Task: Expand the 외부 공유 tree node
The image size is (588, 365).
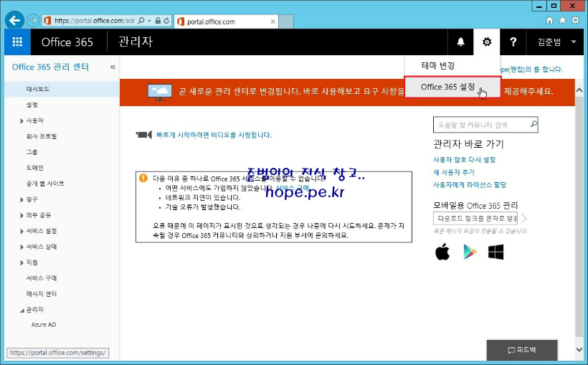Action: (22, 215)
